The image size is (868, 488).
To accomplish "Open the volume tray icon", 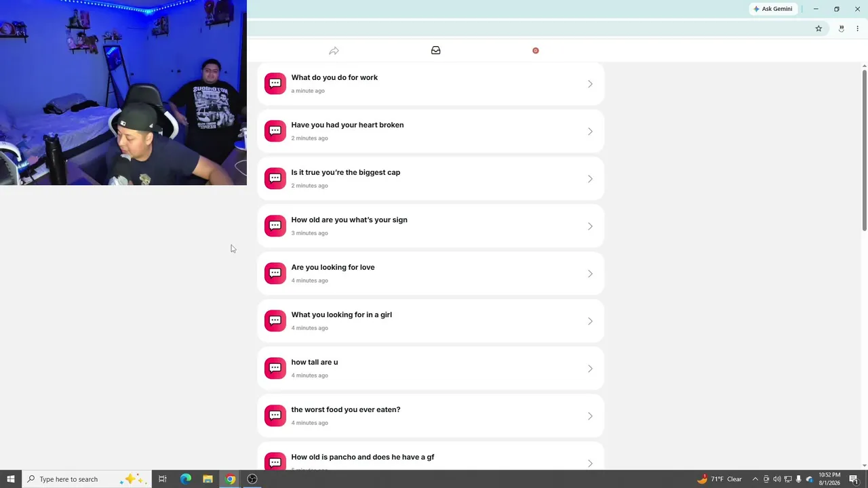I will click(x=777, y=479).
